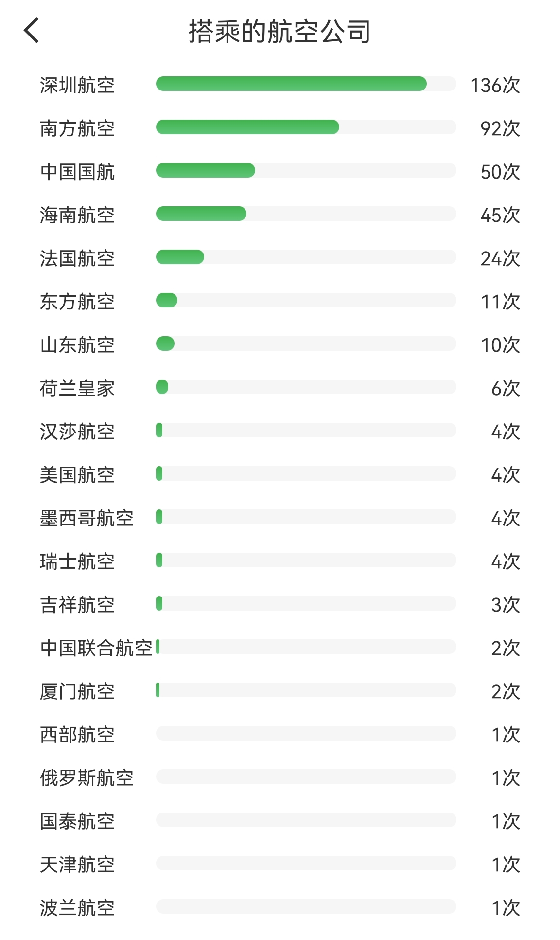Tap 墨西哥航空 label
This screenshot has width=560, height=940.
87,518
